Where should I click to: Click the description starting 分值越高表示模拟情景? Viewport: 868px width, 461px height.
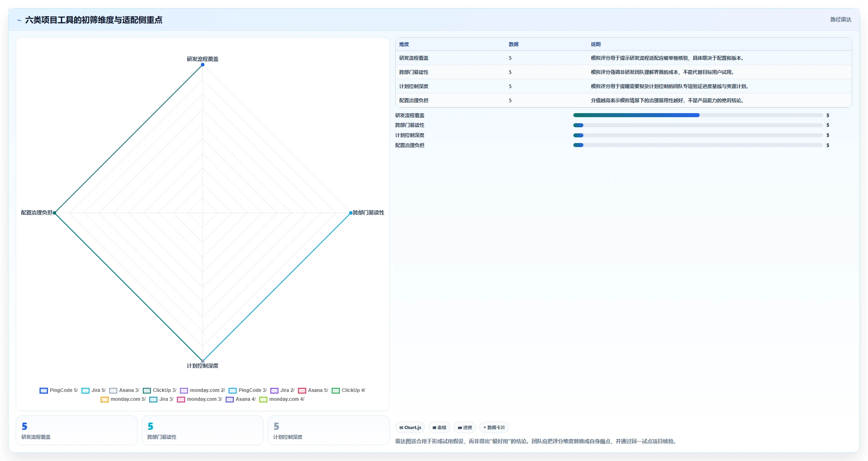667,101
